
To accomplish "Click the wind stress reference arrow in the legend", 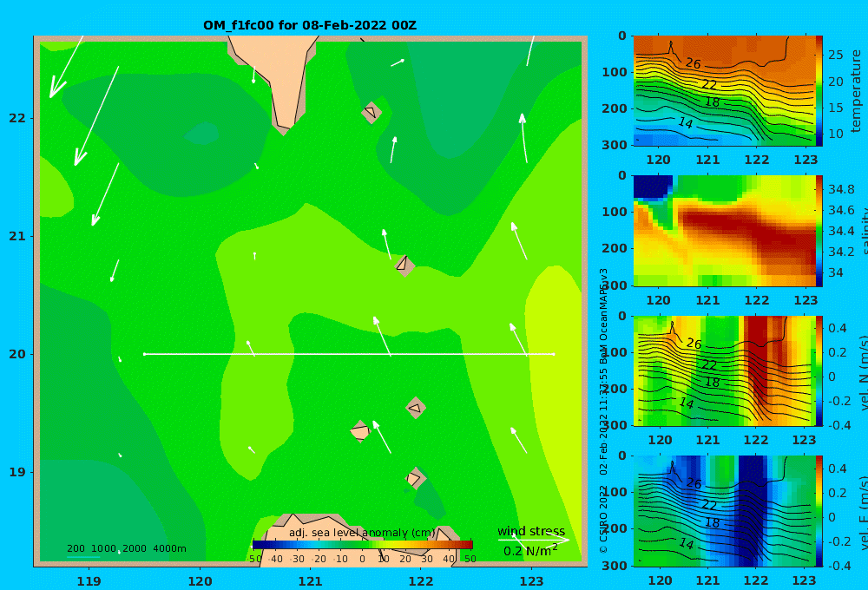I will point(533,540).
